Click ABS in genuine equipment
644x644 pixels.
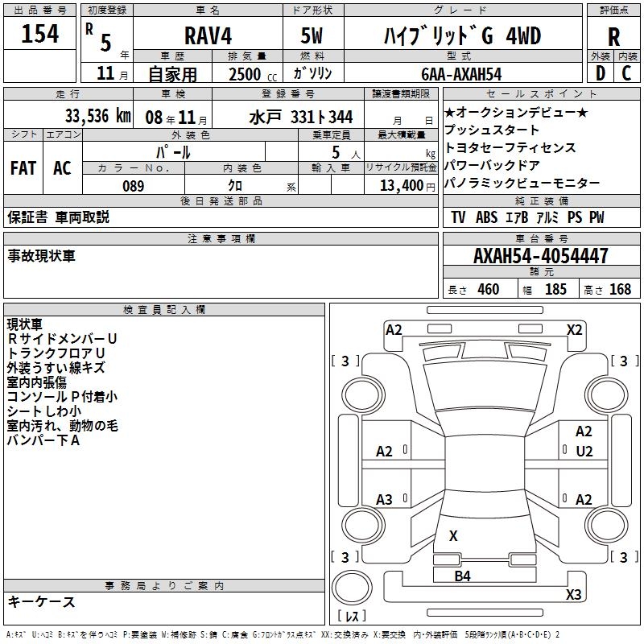pos(486,217)
